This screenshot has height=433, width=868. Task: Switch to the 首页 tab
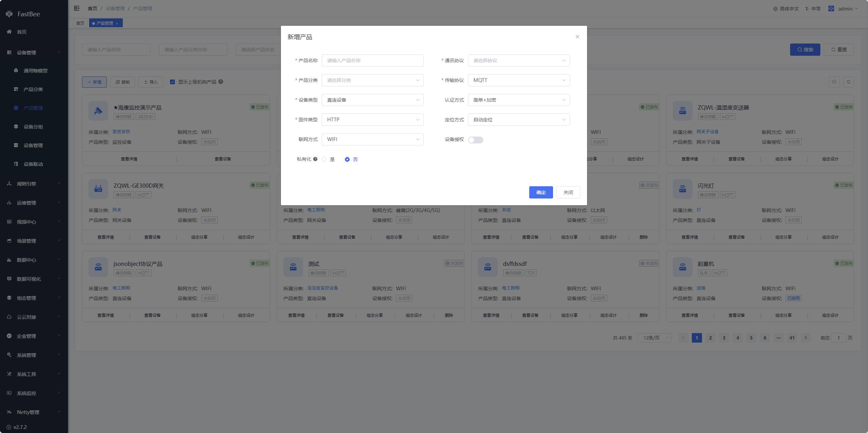tap(80, 23)
